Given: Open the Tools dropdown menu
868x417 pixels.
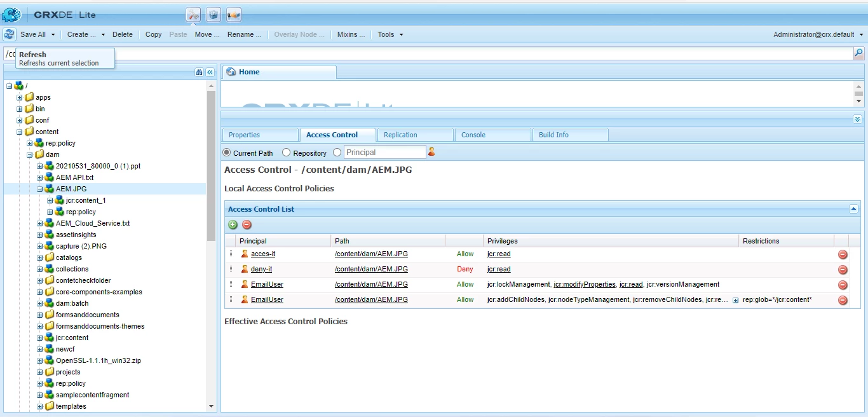Looking at the screenshot, I should (x=390, y=34).
